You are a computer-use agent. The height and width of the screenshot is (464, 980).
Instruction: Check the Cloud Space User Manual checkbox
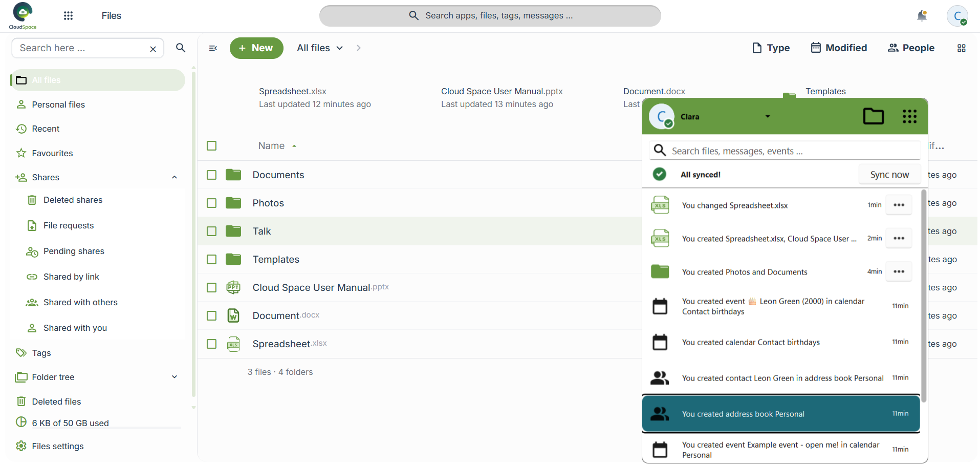coord(211,288)
